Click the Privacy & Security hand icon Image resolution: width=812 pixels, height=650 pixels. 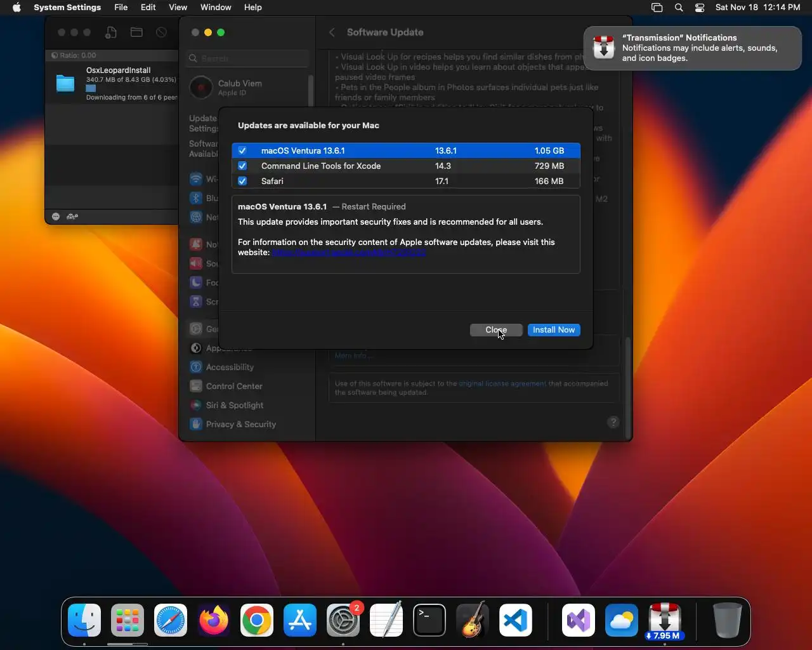click(196, 424)
